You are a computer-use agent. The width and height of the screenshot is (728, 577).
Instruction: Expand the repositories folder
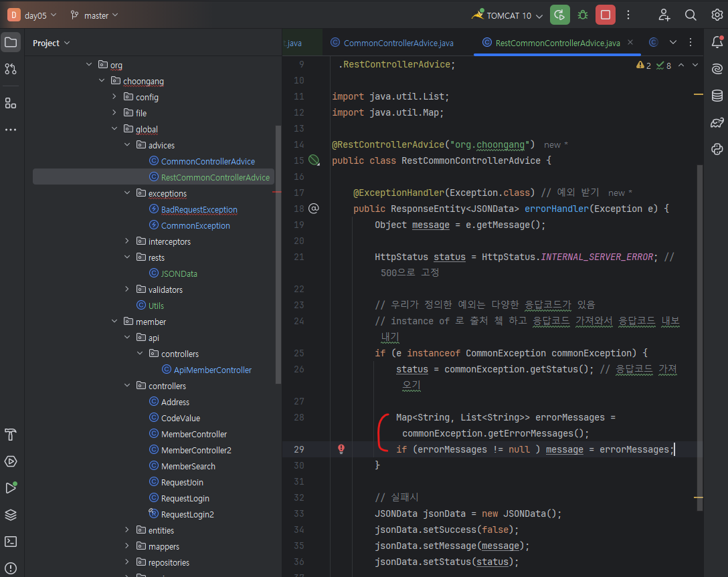pos(126,562)
